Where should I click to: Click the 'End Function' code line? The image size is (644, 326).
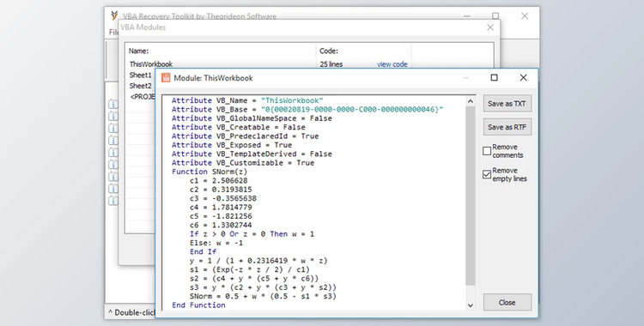(198, 305)
